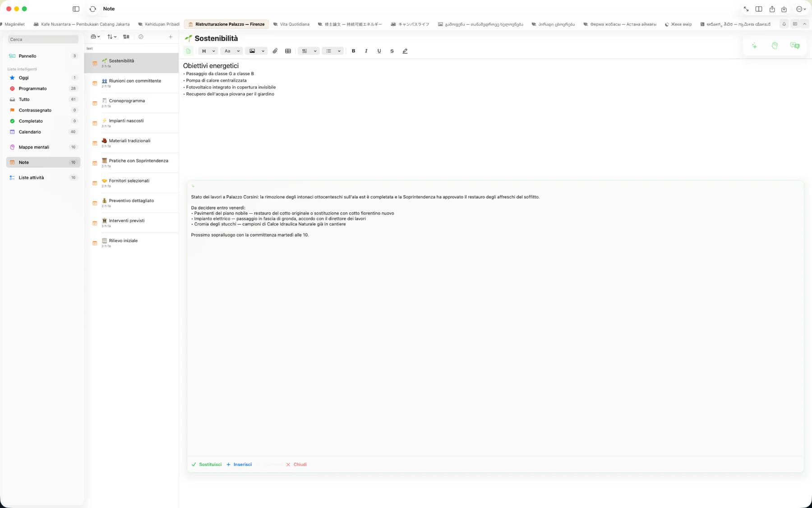
Task: Switch to キャンパスライフ tab
Action: pyautogui.click(x=410, y=24)
